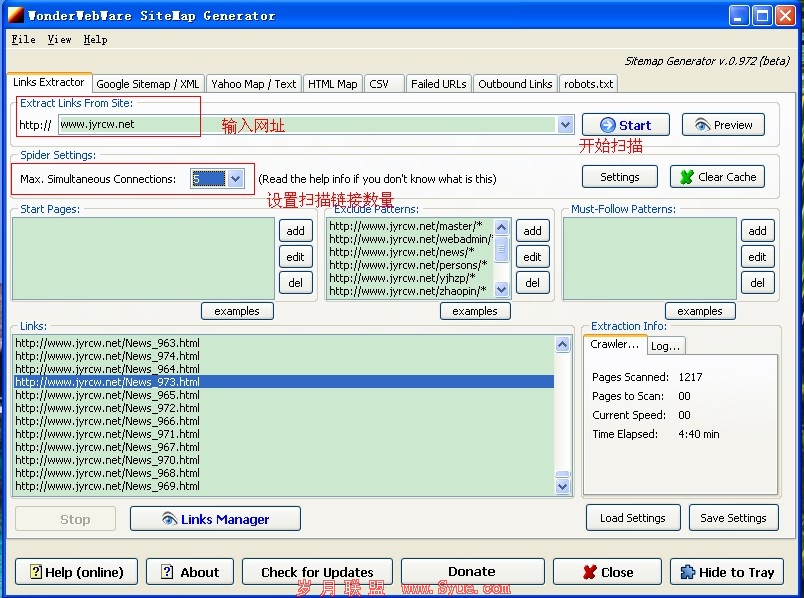Switch to HTML Map tab
804x598 pixels.
[333, 84]
